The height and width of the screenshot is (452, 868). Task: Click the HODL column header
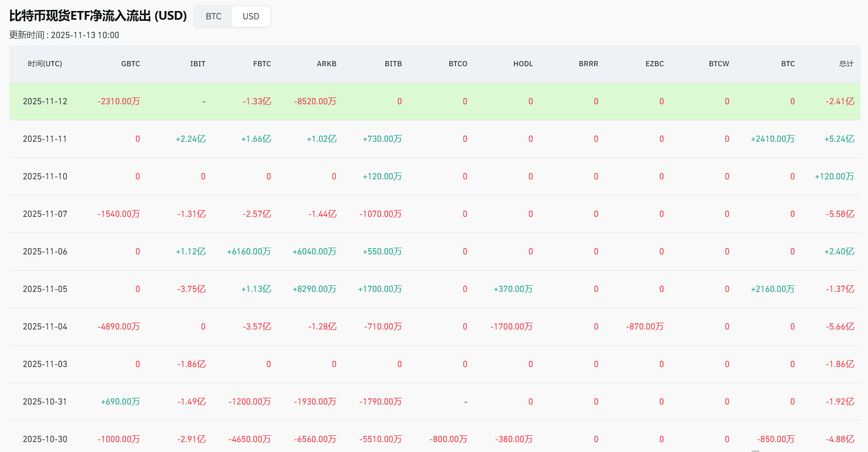click(x=523, y=64)
